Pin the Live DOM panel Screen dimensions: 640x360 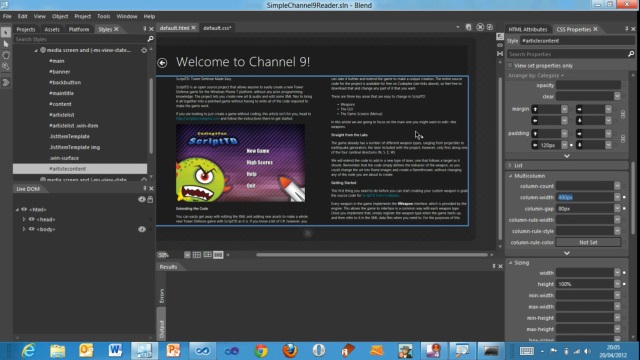click(x=144, y=189)
